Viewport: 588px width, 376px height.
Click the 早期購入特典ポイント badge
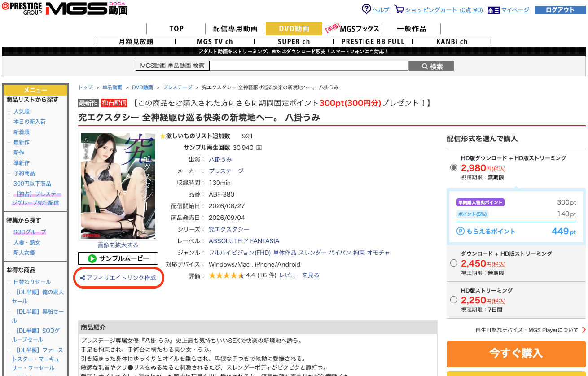point(480,202)
